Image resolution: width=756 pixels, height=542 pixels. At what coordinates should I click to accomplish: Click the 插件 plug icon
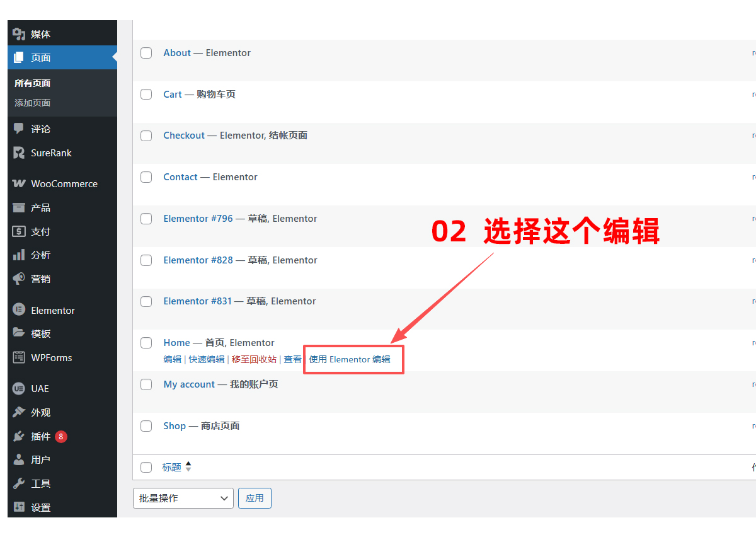(19, 436)
